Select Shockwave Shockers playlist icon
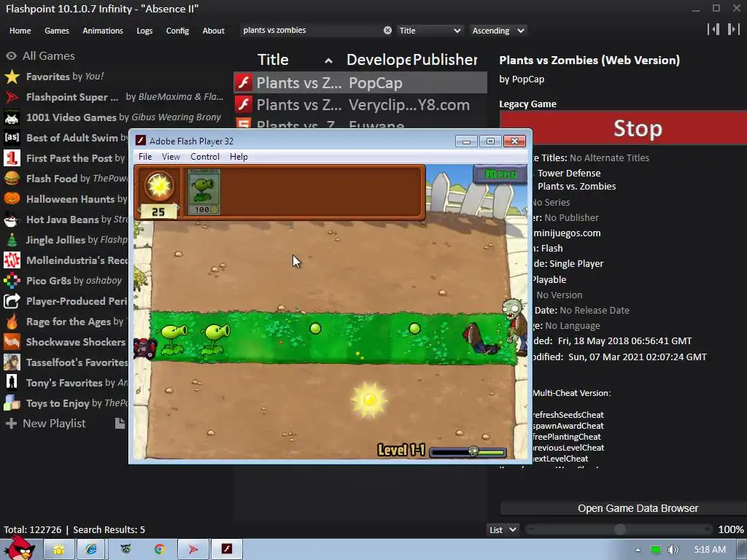747x560 pixels. coord(12,342)
